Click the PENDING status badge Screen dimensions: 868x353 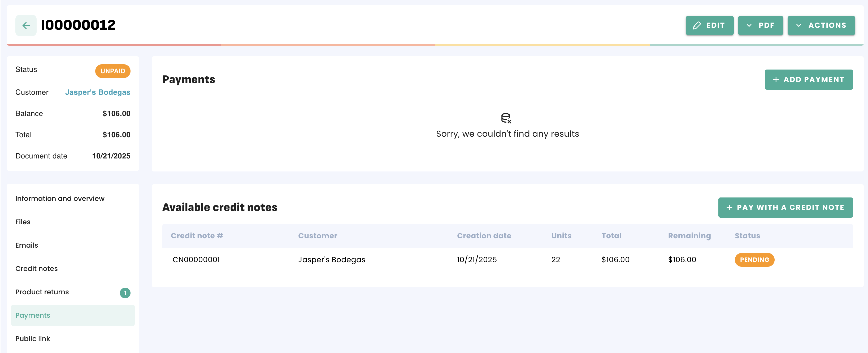tap(754, 260)
